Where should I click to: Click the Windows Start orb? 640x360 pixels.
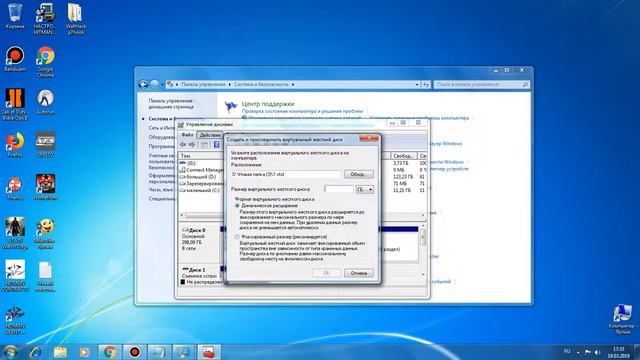[x=10, y=352]
